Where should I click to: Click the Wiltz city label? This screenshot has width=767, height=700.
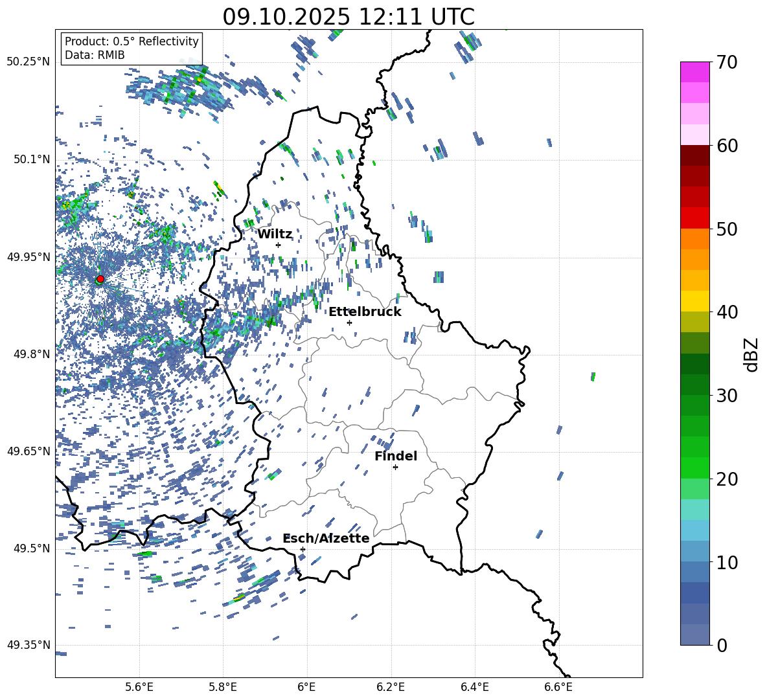pyautogui.click(x=275, y=234)
